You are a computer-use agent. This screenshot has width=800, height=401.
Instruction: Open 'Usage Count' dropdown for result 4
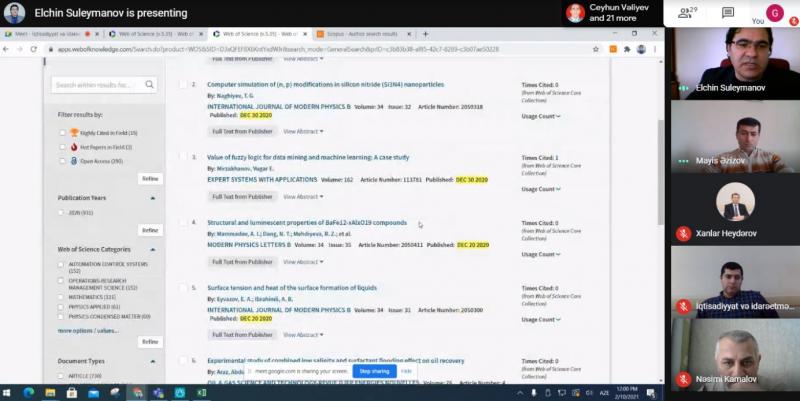point(541,255)
